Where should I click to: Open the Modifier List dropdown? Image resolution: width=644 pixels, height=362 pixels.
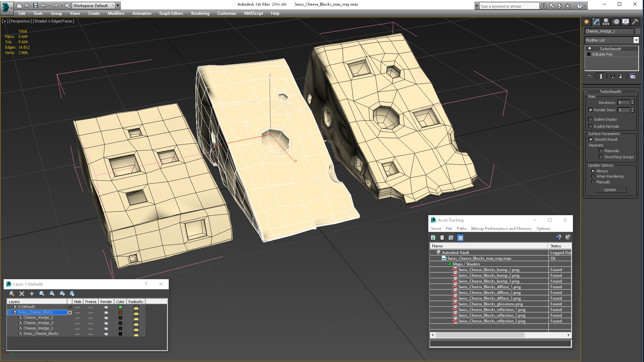[636, 40]
